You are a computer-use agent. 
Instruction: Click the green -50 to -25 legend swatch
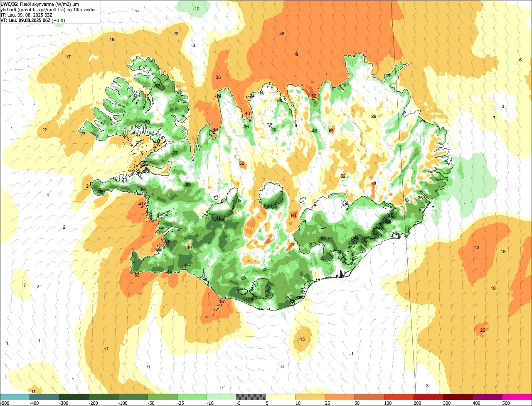[x=163, y=397]
